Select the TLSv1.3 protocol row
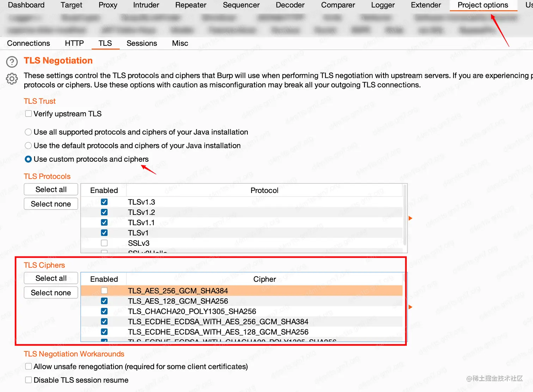The height and width of the screenshot is (392, 533). pyautogui.click(x=242, y=202)
